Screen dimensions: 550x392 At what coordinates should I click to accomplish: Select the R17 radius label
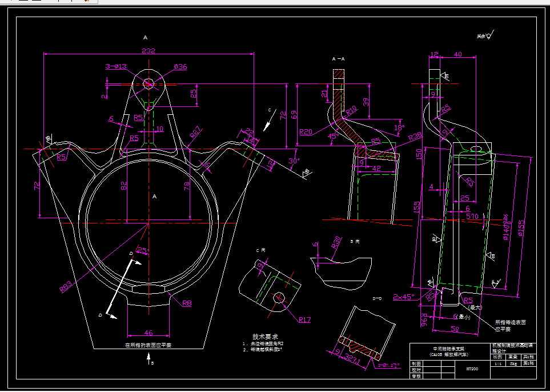304,319
